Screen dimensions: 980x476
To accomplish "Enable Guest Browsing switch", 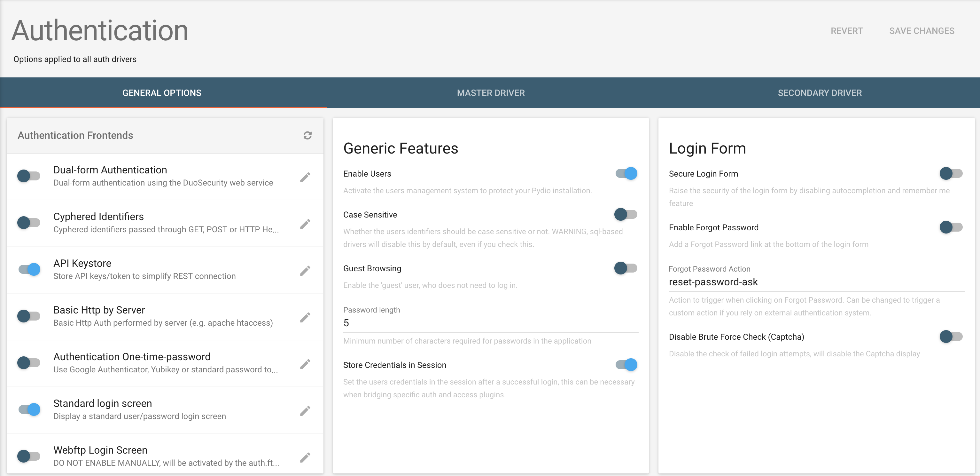I will point(626,268).
